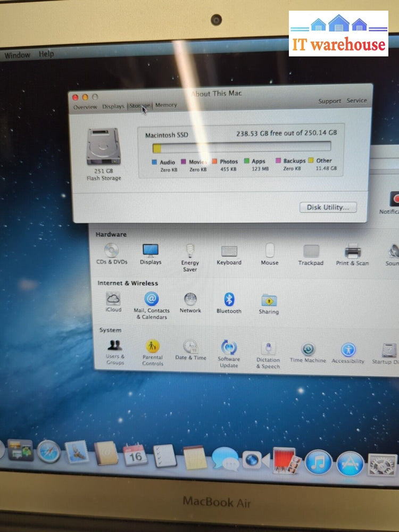The height and width of the screenshot is (532, 399).
Task: Launch iTunes from the Dock
Action: point(319,462)
